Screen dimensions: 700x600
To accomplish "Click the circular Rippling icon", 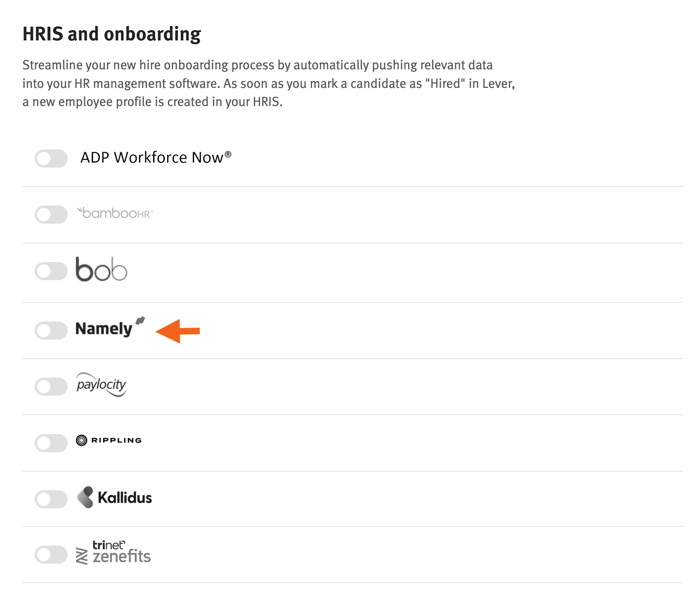I will [x=82, y=440].
